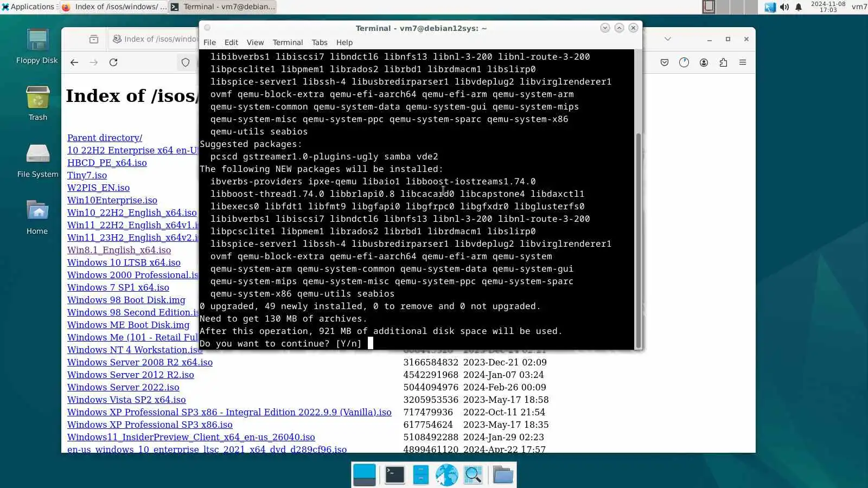This screenshot has width=868, height=488.
Task: Open Firefox recent browsing view icon
Action: click(x=94, y=39)
